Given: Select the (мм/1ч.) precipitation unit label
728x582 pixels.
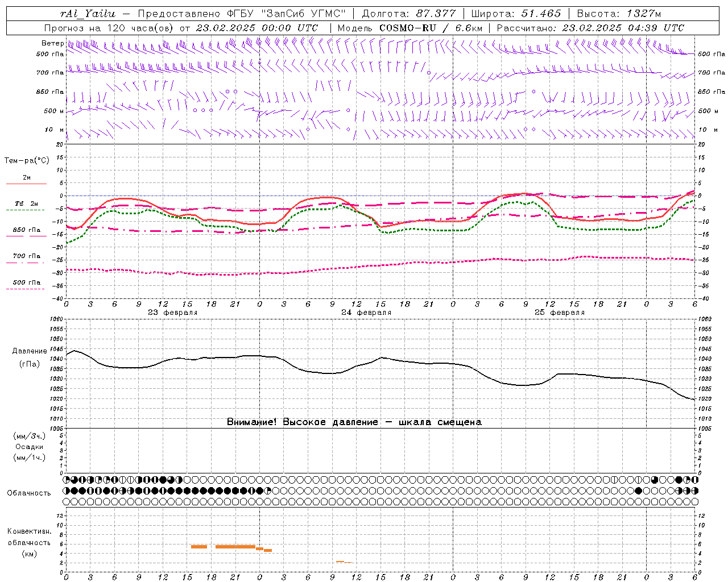Looking at the screenshot, I should point(30,458).
